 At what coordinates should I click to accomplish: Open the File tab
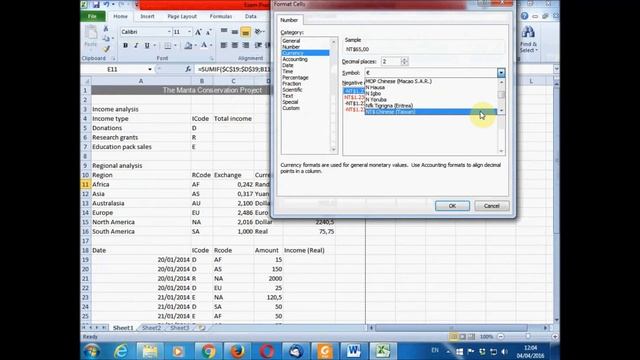click(93, 16)
